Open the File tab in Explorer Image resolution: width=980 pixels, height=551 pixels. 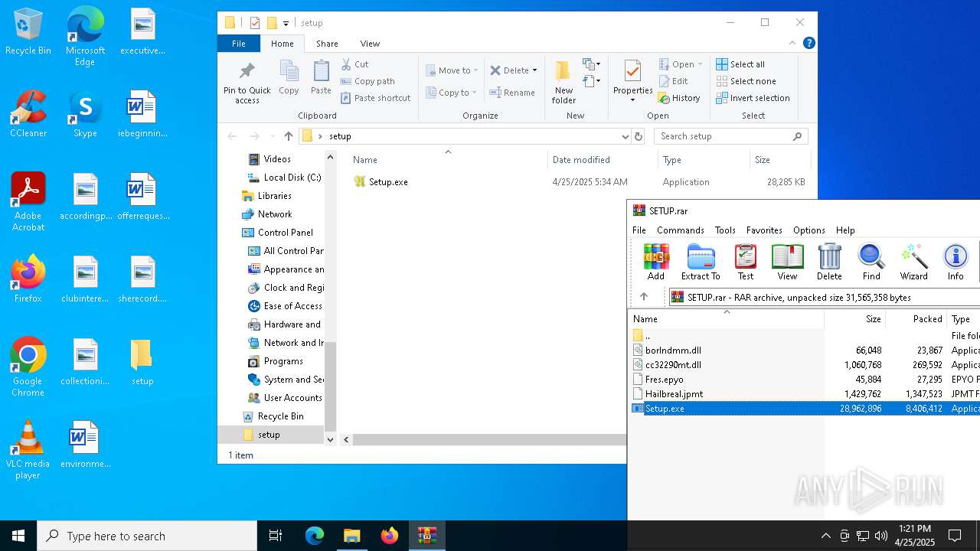pyautogui.click(x=239, y=44)
